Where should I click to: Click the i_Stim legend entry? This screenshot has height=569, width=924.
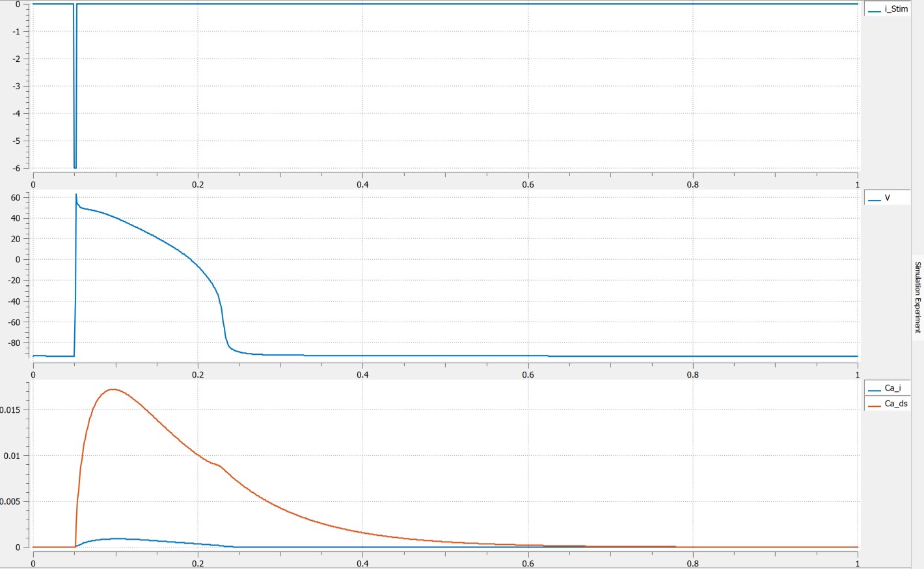(x=895, y=9)
